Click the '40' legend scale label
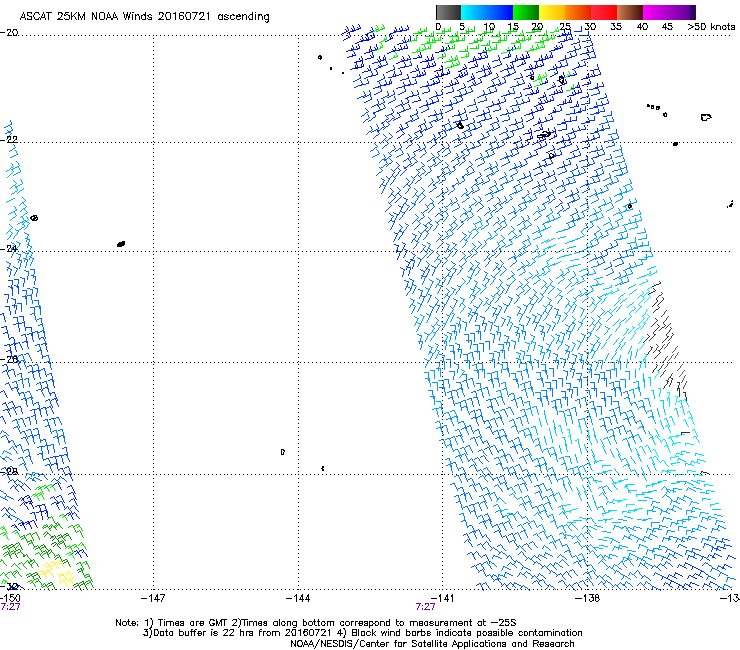 point(642,27)
